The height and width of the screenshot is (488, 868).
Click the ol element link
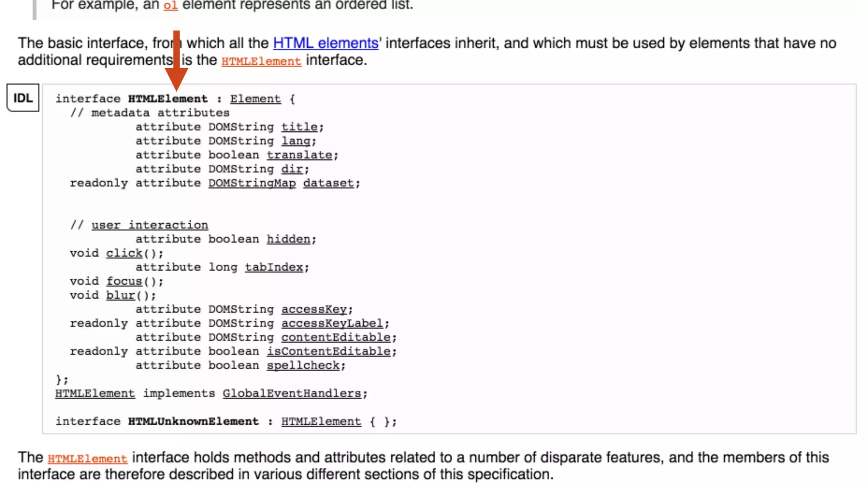click(x=170, y=5)
